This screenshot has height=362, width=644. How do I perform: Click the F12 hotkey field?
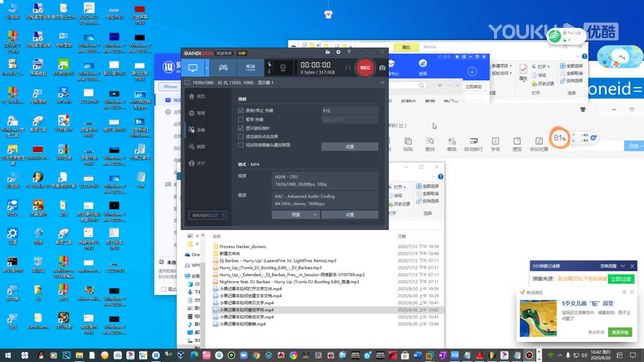[350, 111]
